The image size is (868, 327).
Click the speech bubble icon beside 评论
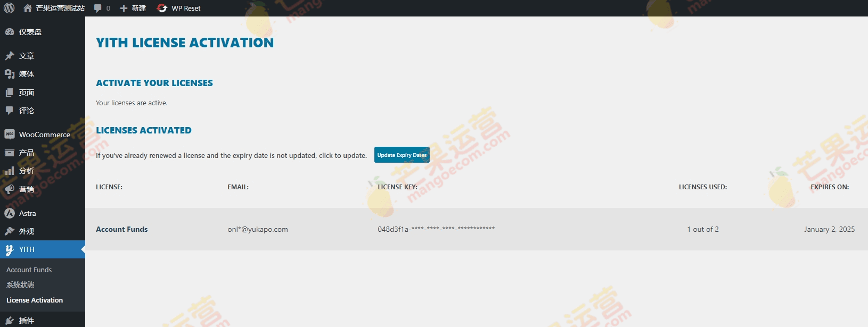(10, 111)
